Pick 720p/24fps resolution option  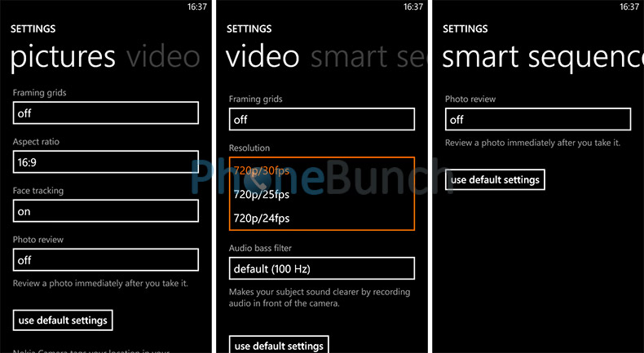pyautogui.click(x=262, y=218)
